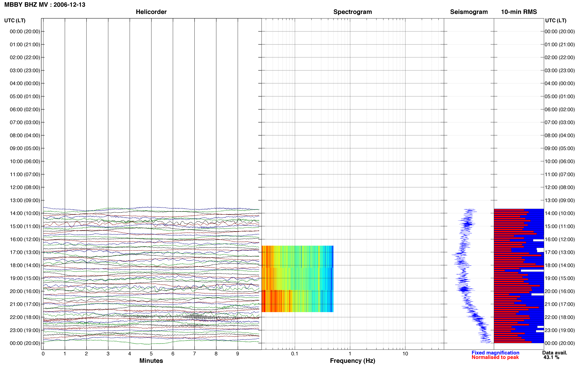Viewport: 588px width, 368px height.
Task: Click left axis label '16:00 (12:00)'
Action: coord(25,239)
